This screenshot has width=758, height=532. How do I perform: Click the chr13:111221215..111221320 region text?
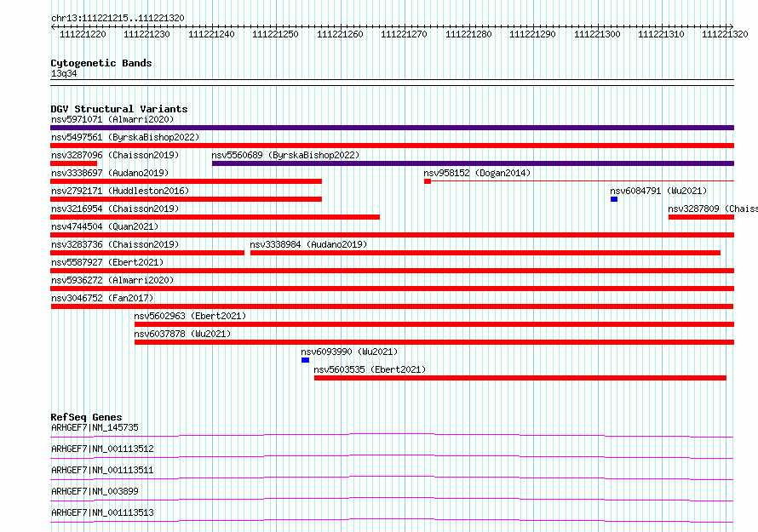pos(118,18)
